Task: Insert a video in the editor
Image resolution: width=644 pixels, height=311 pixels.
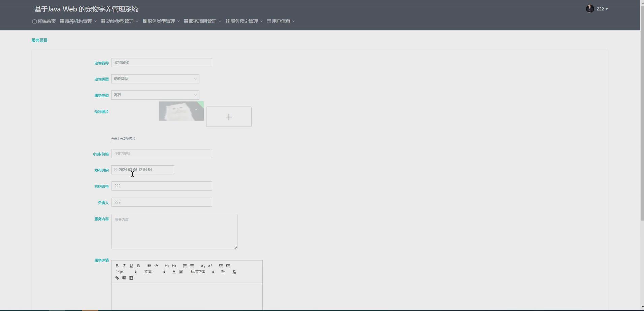Action: pos(131,278)
